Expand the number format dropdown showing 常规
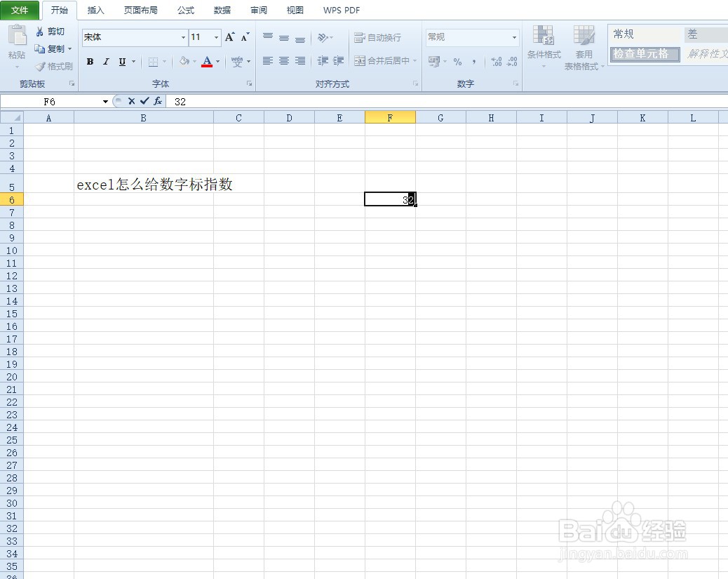The image size is (728, 579). pos(514,36)
